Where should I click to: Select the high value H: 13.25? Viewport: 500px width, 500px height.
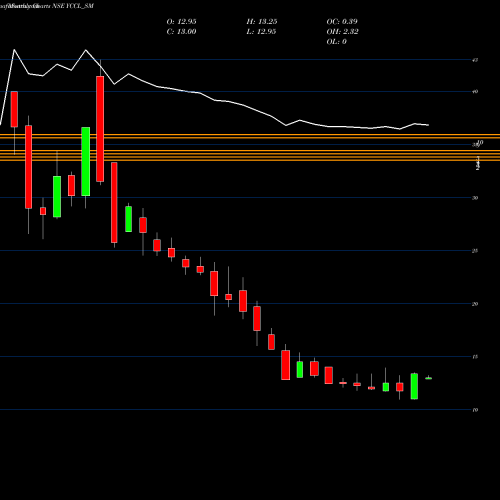click(x=262, y=22)
